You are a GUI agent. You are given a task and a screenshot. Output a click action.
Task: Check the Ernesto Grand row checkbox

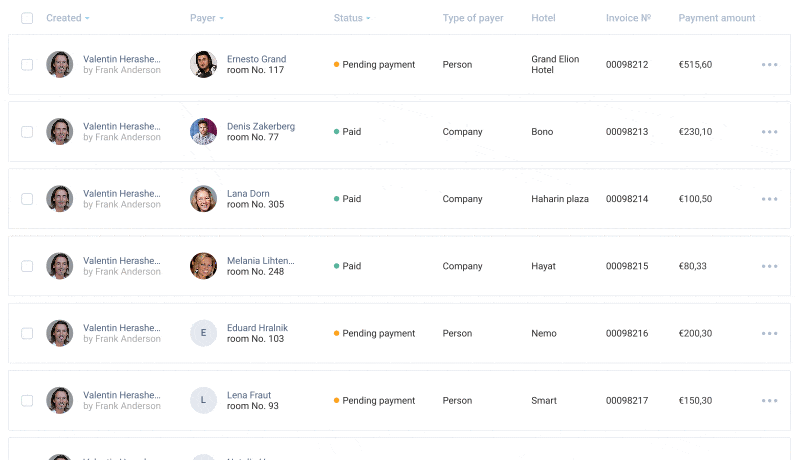pyautogui.click(x=27, y=65)
